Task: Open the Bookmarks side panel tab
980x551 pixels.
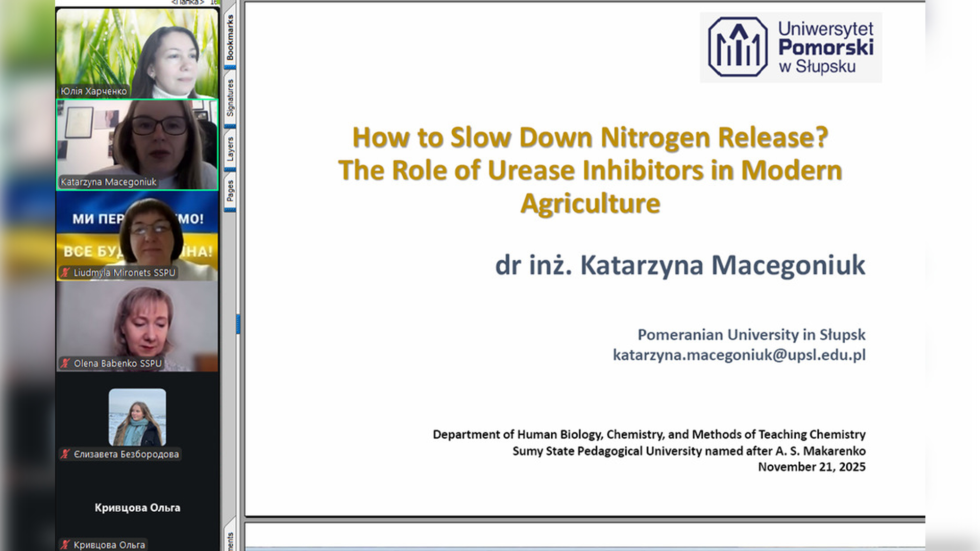Action: coord(230,37)
